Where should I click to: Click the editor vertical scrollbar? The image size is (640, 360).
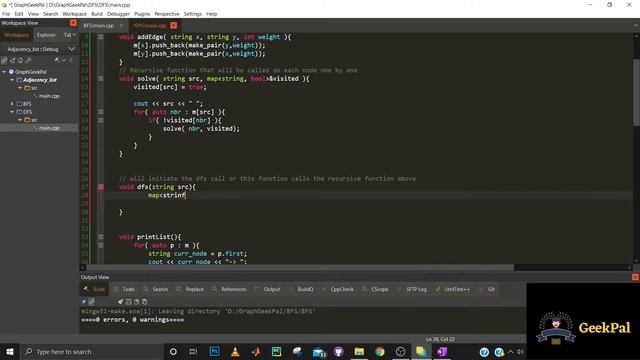click(636, 93)
